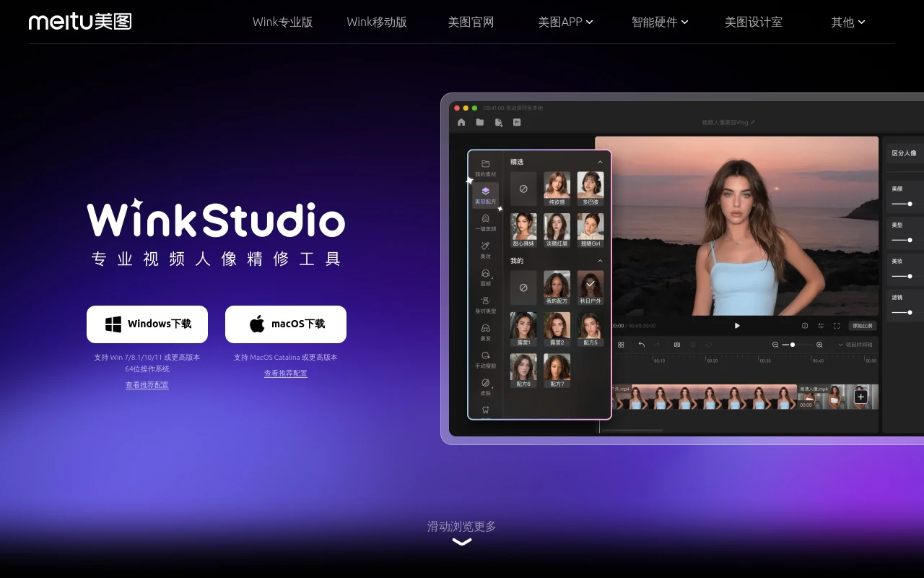Open 查看推荐配置 under macOS download
Image resolution: width=924 pixels, height=578 pixels.
coord(285,373)
